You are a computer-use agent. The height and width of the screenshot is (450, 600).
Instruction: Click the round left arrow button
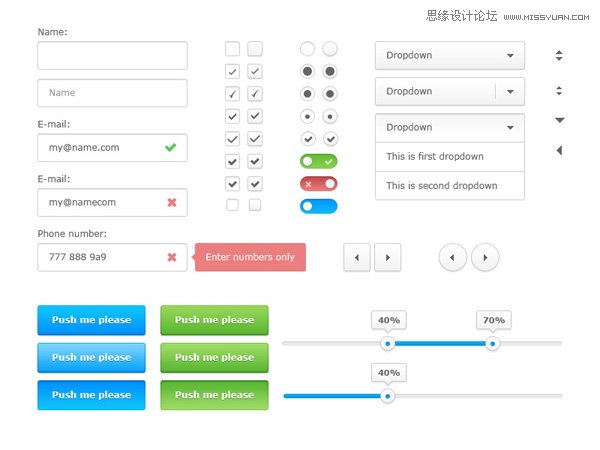tap(453, 258)
